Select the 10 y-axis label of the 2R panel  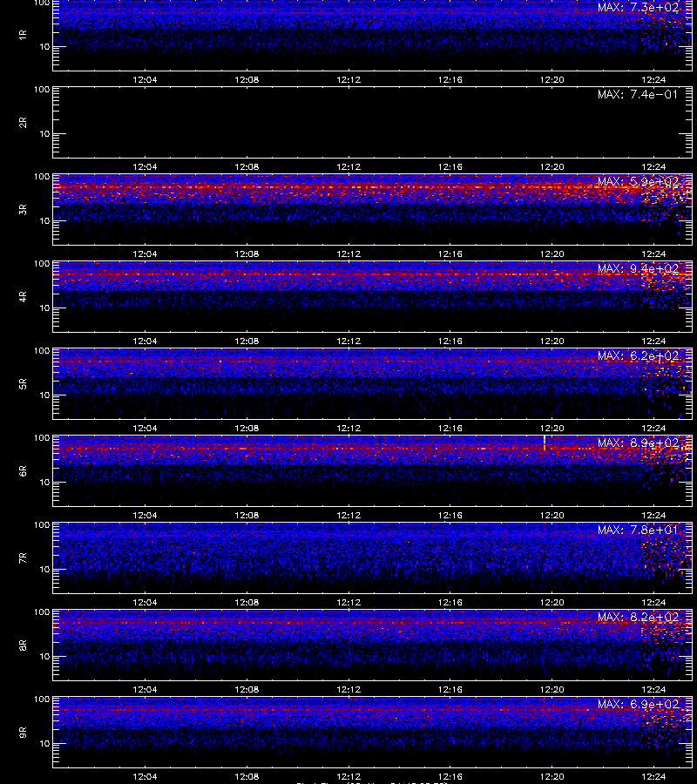pyautogui.click(x=45, y=133)
